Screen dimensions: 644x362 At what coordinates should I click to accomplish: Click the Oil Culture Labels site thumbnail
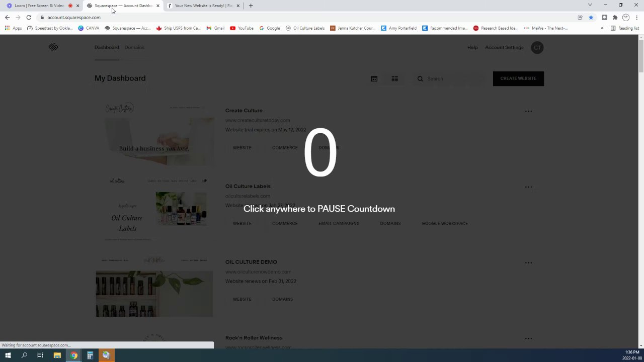[154, 209]
